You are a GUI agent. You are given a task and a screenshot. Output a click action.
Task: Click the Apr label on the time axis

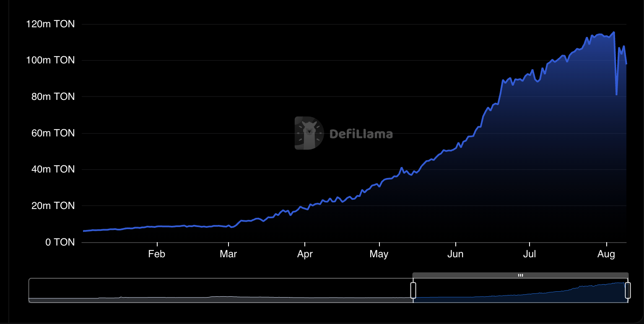click(x=305, y=254)
